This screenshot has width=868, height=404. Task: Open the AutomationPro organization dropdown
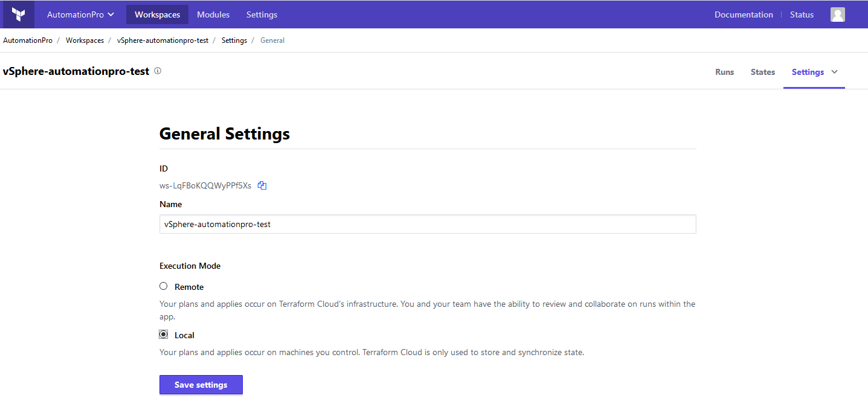pos(80,14)
